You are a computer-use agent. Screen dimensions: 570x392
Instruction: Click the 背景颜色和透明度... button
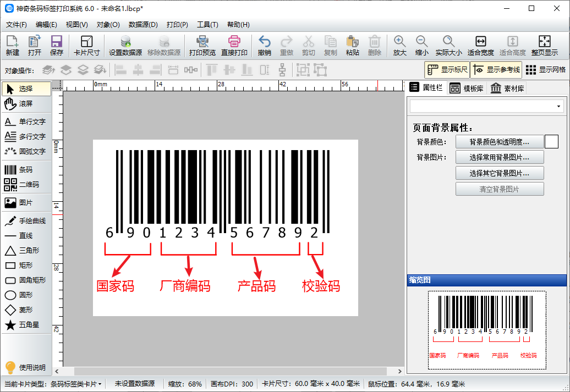(500, 142)
